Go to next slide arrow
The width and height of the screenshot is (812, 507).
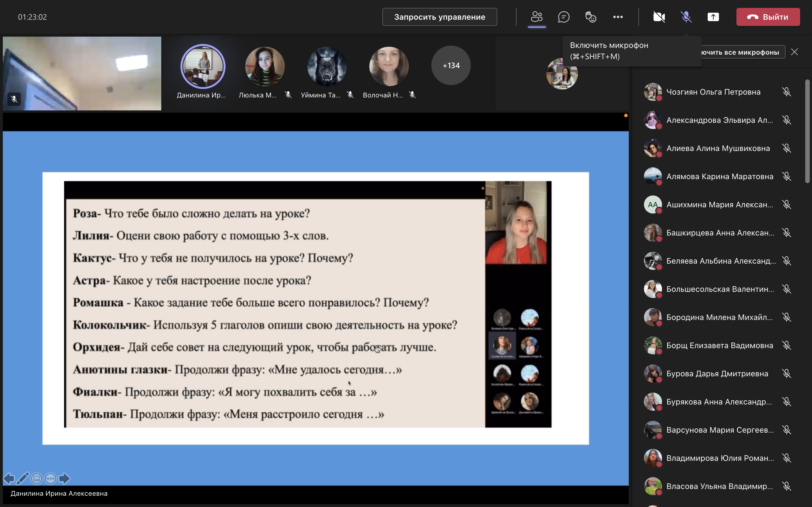click(x=64, y=479)
